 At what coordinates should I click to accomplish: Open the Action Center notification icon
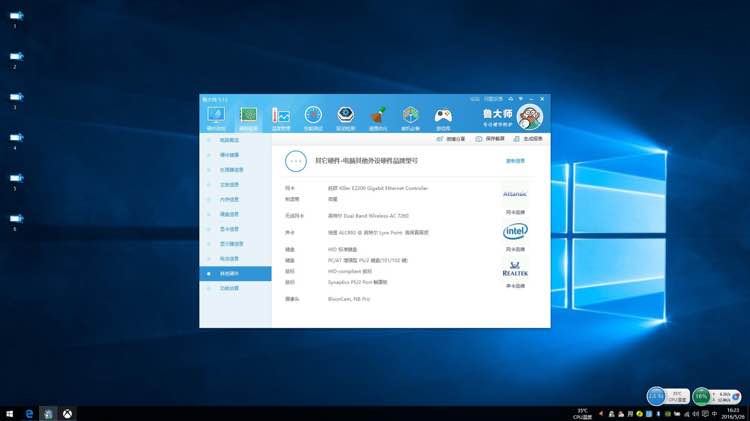point(705,414)
